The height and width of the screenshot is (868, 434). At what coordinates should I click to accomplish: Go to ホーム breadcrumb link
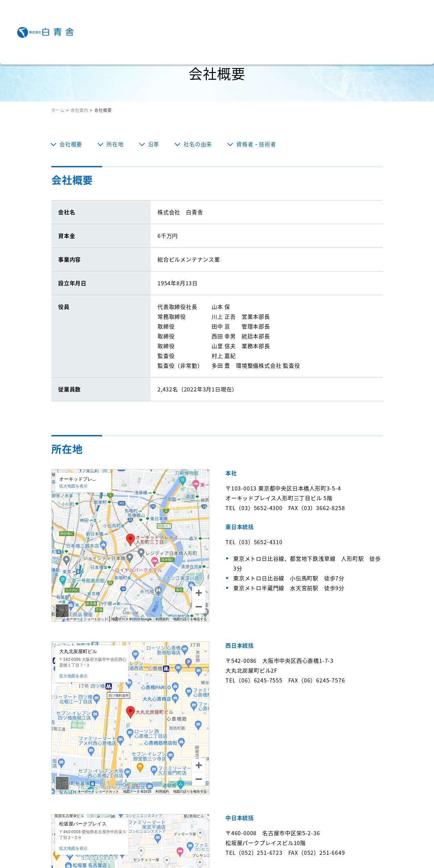58,110
